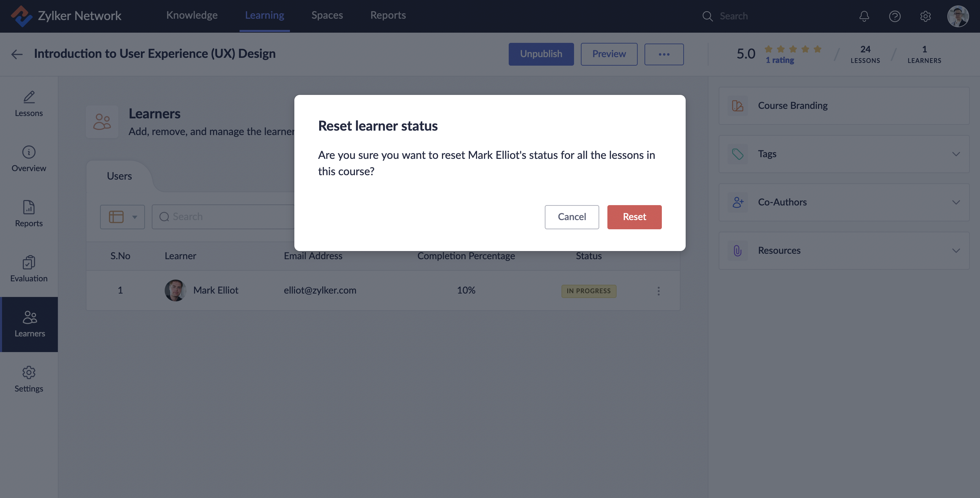Select Learners in the sidebar
Viewport: 980px width, 498px height.
(x=30, y=324)
